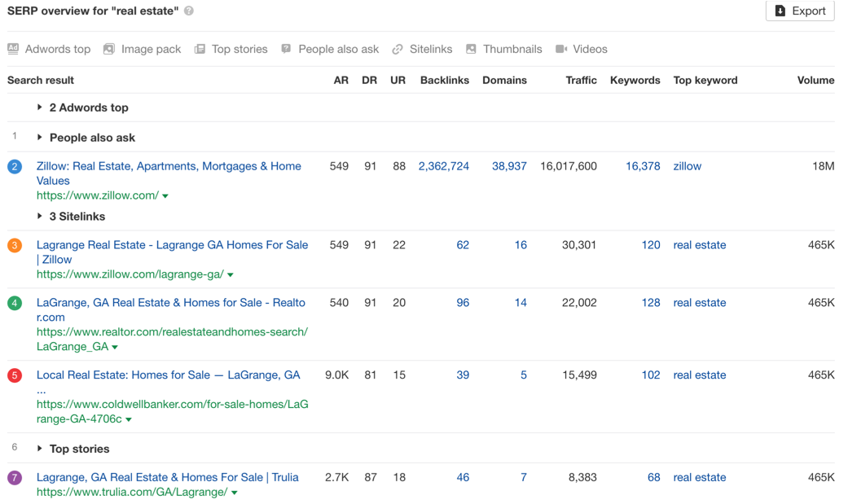The width and height of the screenshot is (848, 504).
Task: Click the People also ask icon
Action: click(286, 49)
